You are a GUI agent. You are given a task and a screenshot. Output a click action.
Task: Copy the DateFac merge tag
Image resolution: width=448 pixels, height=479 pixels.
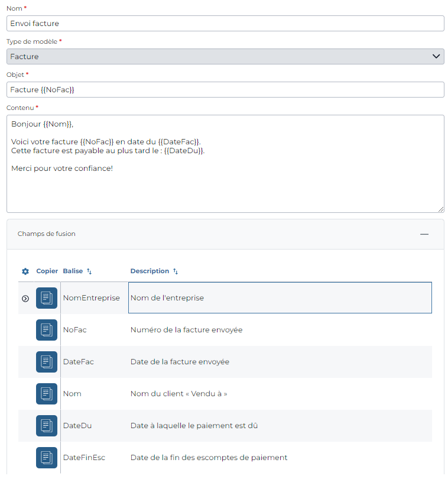(47, 362)
